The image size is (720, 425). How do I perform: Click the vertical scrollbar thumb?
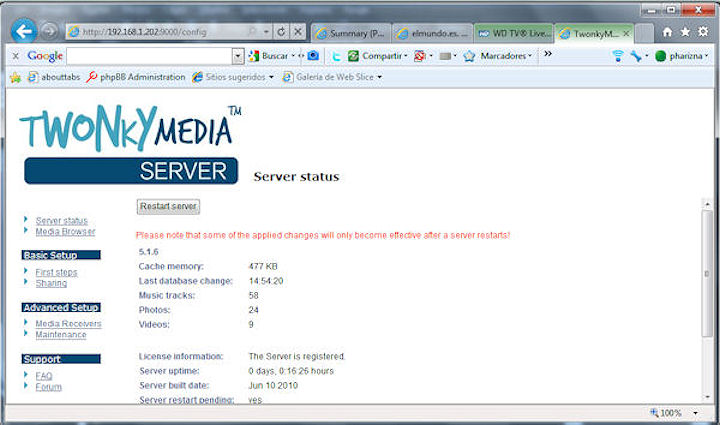[707, 274]
